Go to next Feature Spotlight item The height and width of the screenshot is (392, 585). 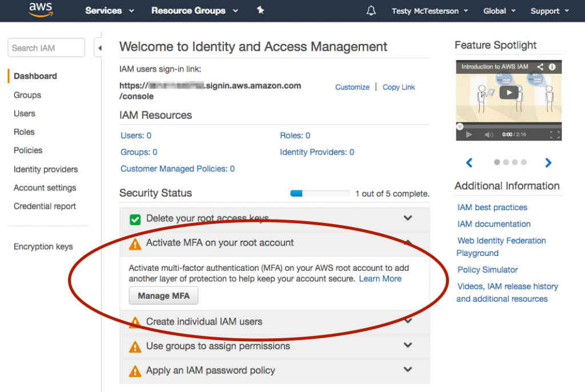548,162
